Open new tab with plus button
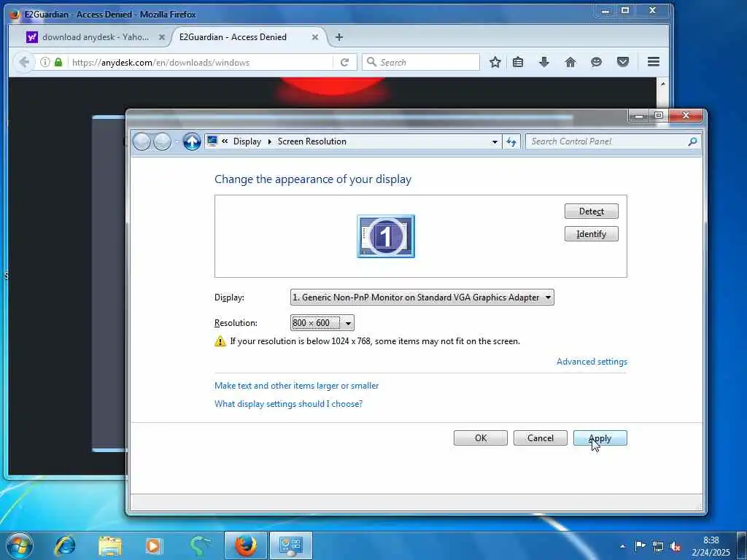747x560 pixels. click(x=338, y=36)
